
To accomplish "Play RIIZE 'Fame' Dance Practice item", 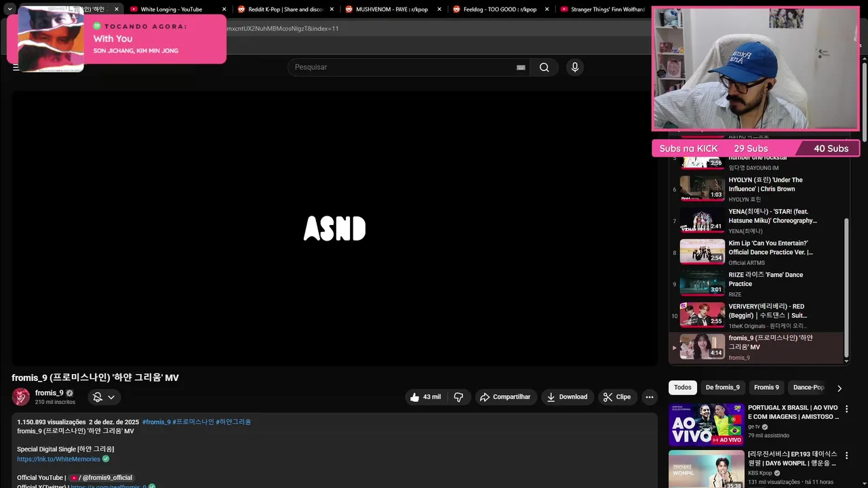I will click(x=756, y=284).
